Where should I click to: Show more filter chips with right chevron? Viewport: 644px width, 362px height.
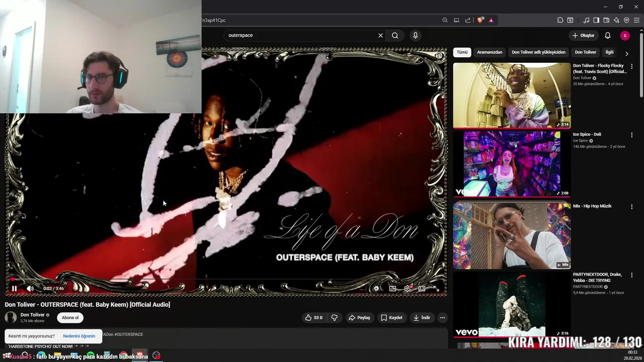(x=626, y=53)
